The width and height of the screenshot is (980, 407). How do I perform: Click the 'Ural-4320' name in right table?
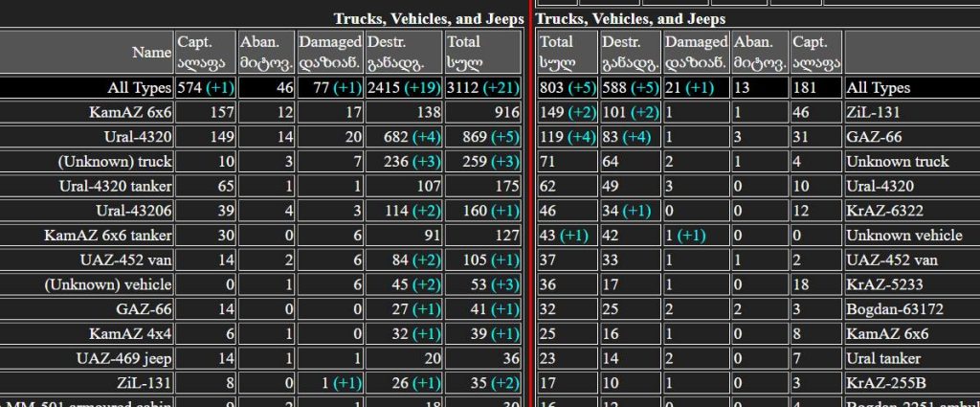(x=880, y=187)
